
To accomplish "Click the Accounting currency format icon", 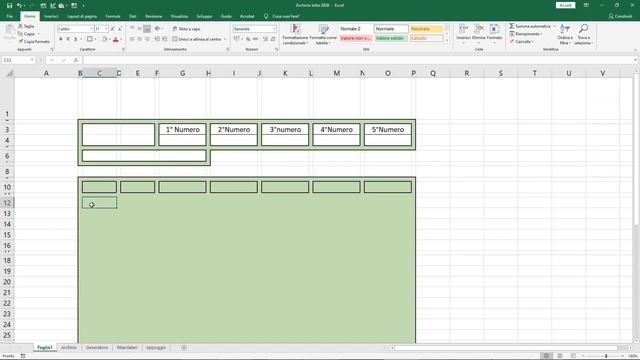I will tap(236, 39).
